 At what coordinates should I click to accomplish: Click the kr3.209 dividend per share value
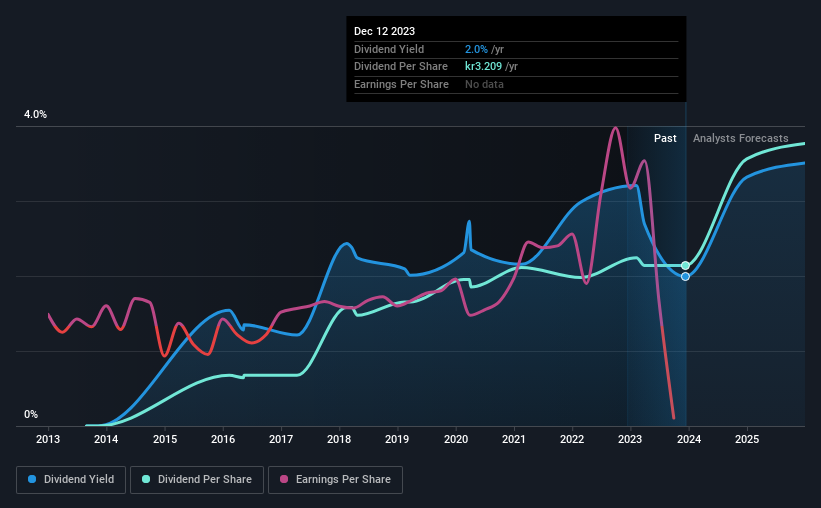coord(483,67)
